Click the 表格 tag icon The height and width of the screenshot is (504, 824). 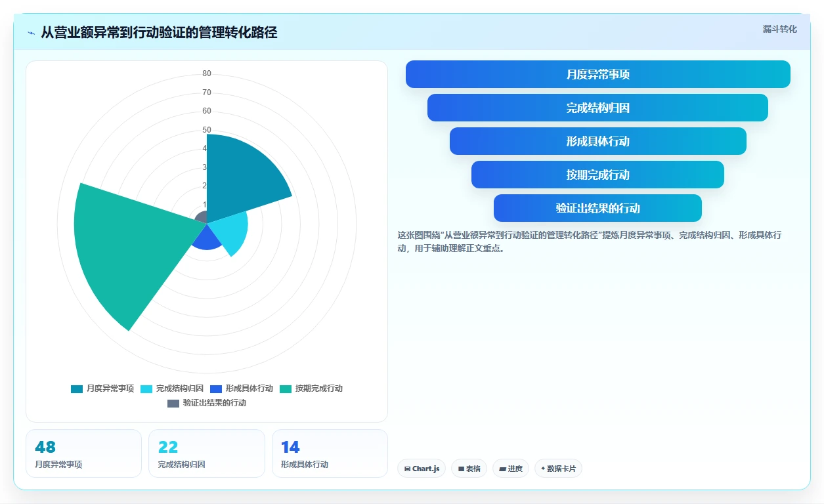coord(462,469)
